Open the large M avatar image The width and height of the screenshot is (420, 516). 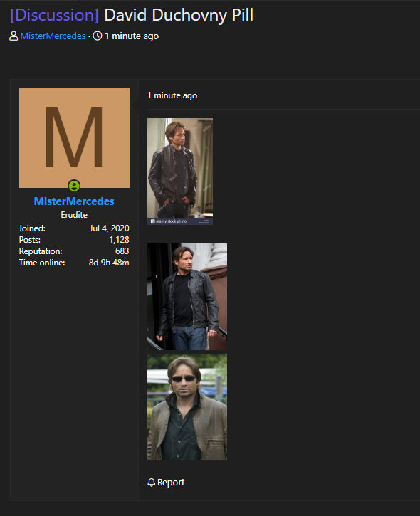(x=74, y=138)
